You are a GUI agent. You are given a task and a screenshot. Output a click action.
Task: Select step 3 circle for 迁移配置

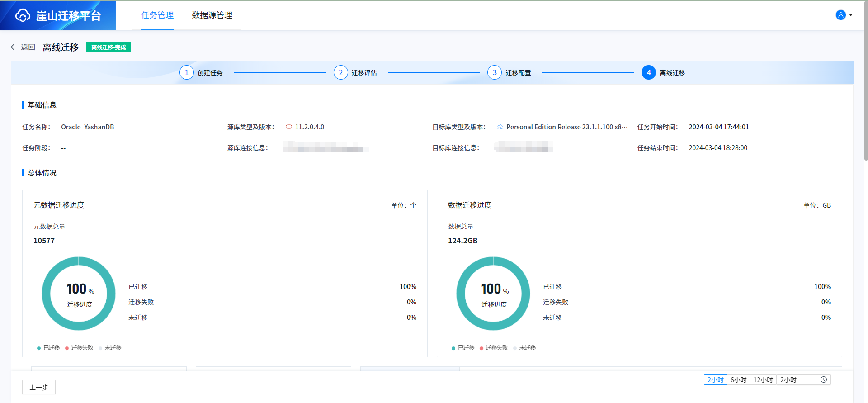pyautogui.click(x=495, y=72)
